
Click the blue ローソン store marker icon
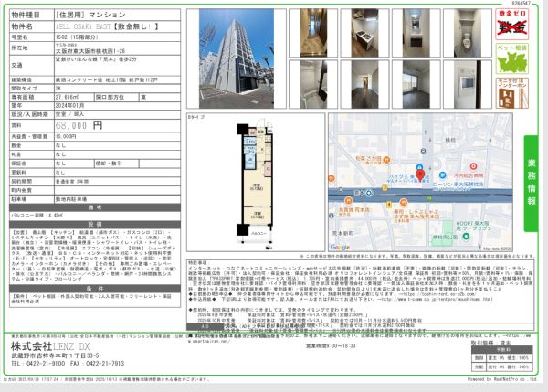pyautogui.click(x=443, y=175)
